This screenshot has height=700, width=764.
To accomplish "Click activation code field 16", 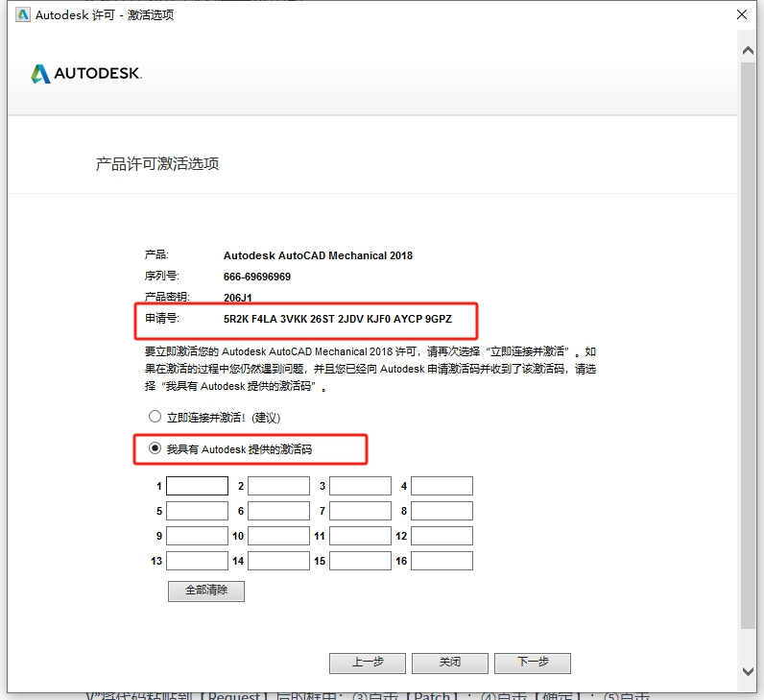I will (442, 561).
